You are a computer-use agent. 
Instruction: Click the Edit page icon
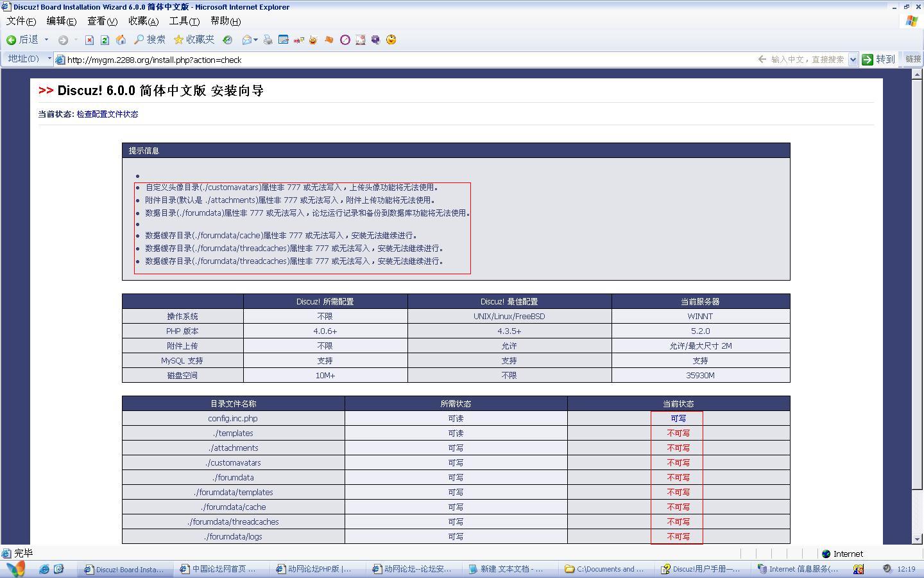coord(283,40)
